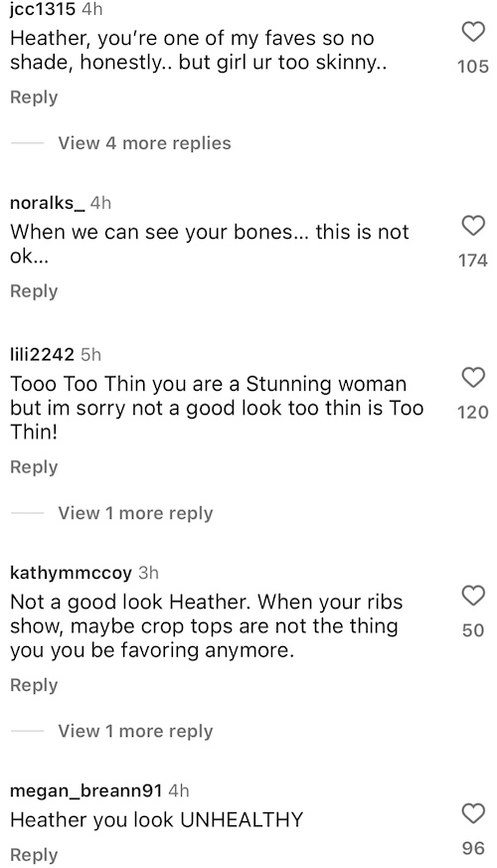Open jcc1315 user profile
Viewport: 497px width, 868px height.
tap(42, 9)
